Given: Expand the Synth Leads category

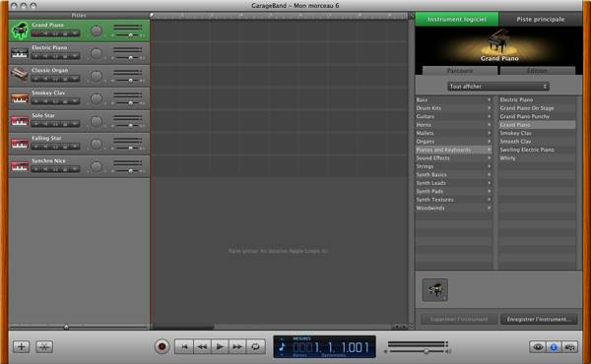Looking at the screenshot, I should 453,183.
